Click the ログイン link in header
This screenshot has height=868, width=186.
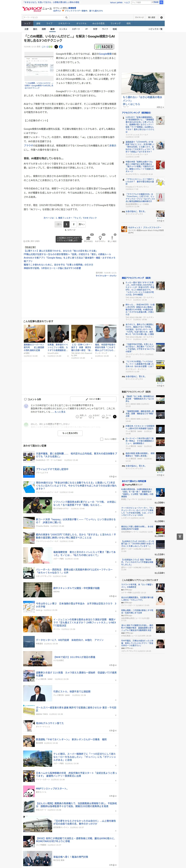pyautogui.click(x=57, y=11)
